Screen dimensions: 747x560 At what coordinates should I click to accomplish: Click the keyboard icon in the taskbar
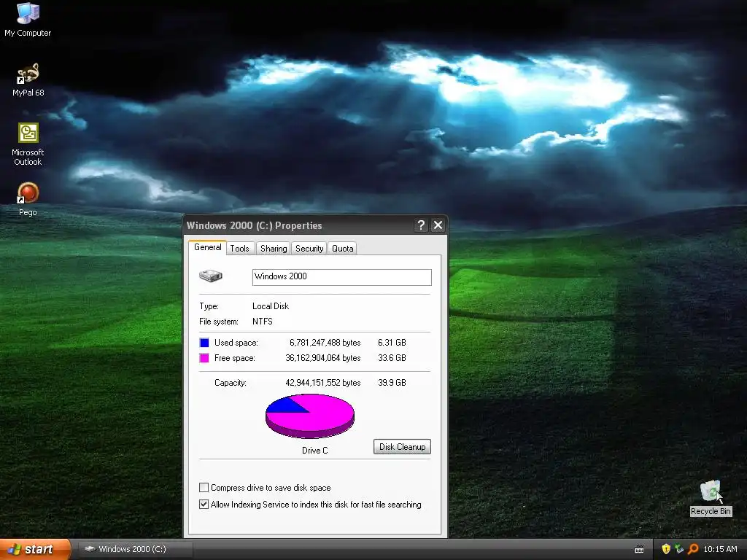tap(639, 550)
